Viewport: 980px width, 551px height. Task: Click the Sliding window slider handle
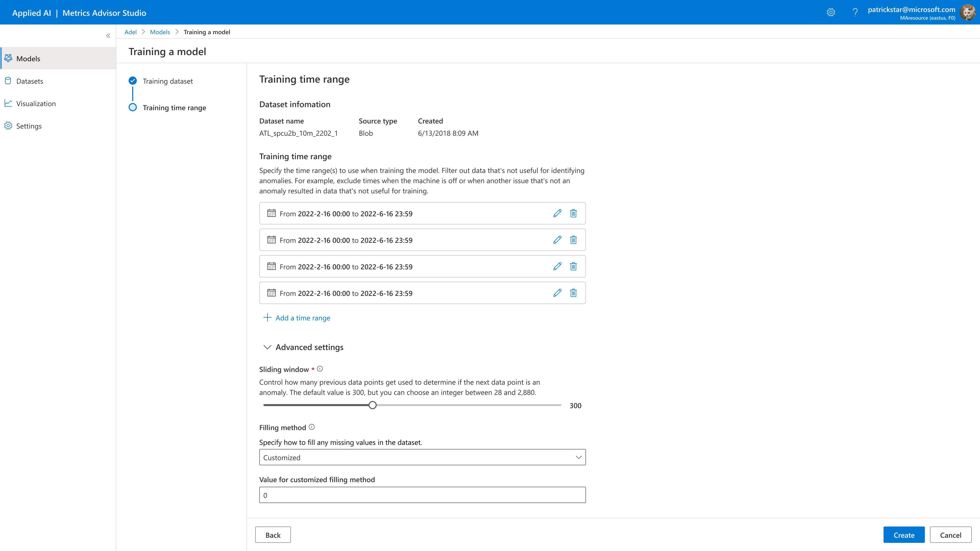(372, 405)
